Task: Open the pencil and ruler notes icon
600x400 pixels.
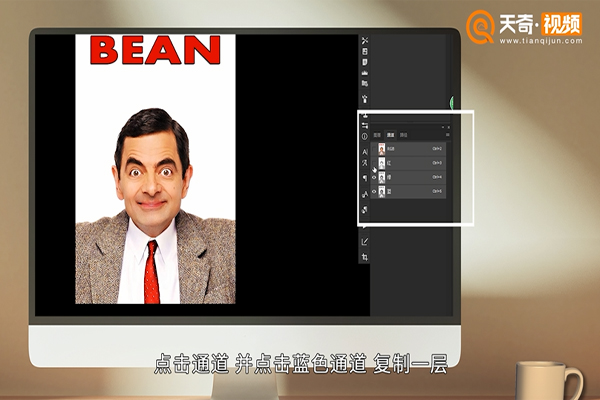Action: pos(365,242)
